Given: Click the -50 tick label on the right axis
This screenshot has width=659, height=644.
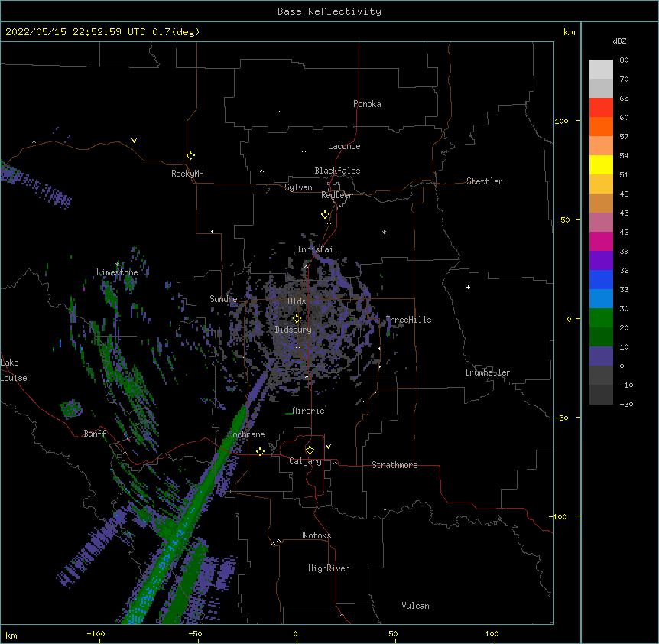Looking at the screenshot, I should pyautogui.click(x=561, y=418).
